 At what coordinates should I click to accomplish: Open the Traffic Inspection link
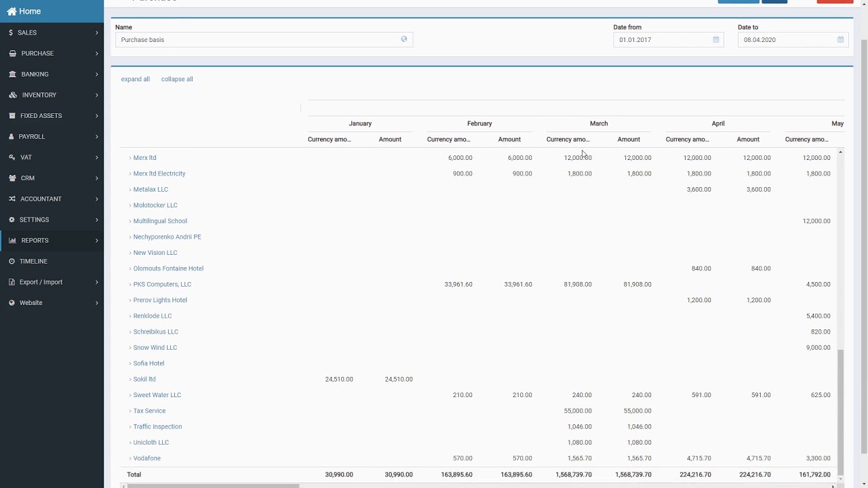157,427
